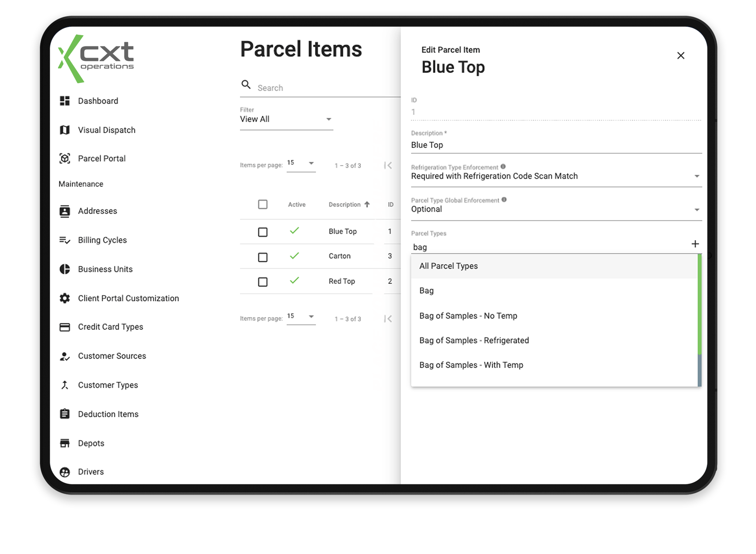Click the Billing Cycles list icon
This screenshot has width=756, height=554.
coord(65,240)
